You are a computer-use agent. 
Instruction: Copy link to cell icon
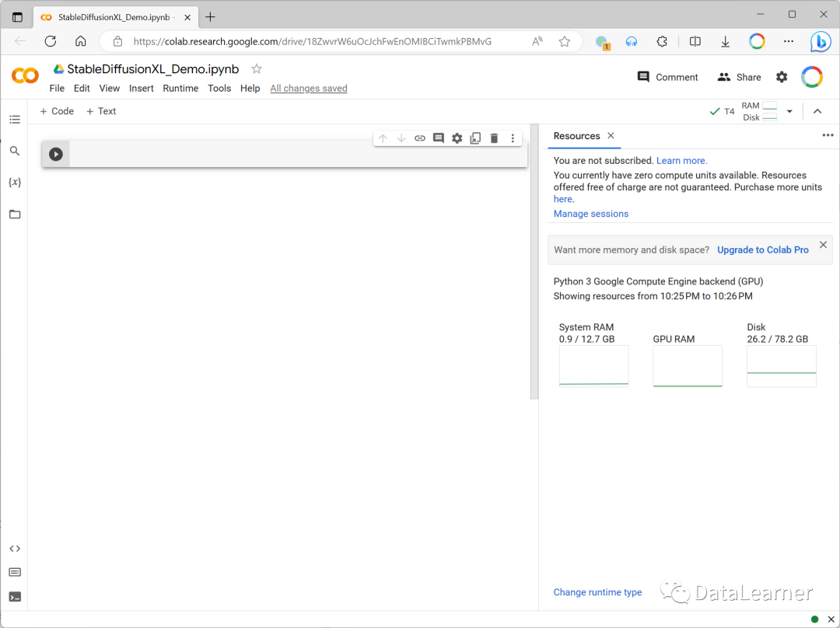(420, 138)
